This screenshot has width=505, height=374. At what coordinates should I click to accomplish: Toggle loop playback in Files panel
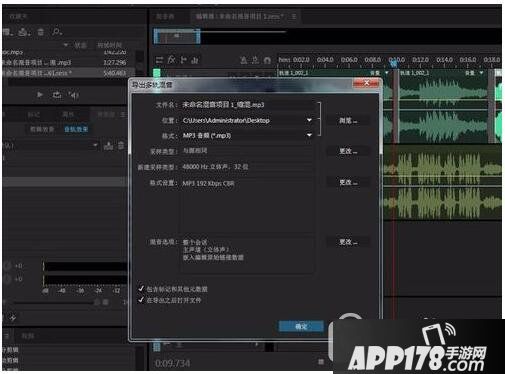coord(57,95)
